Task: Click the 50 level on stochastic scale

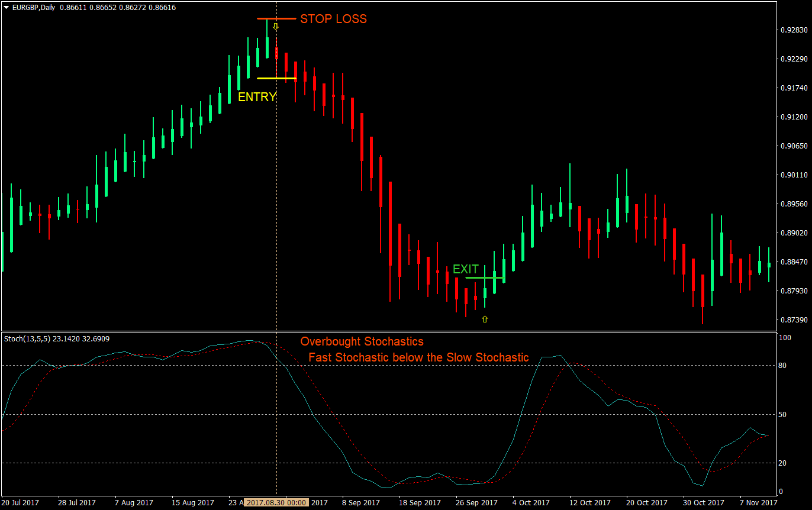Action: point(782,414)
